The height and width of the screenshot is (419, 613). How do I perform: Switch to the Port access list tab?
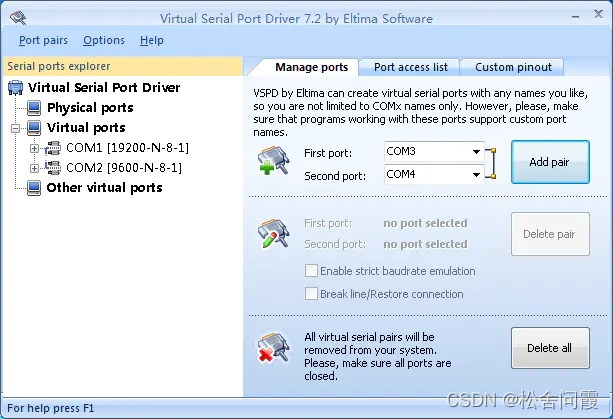pos(410,67)
